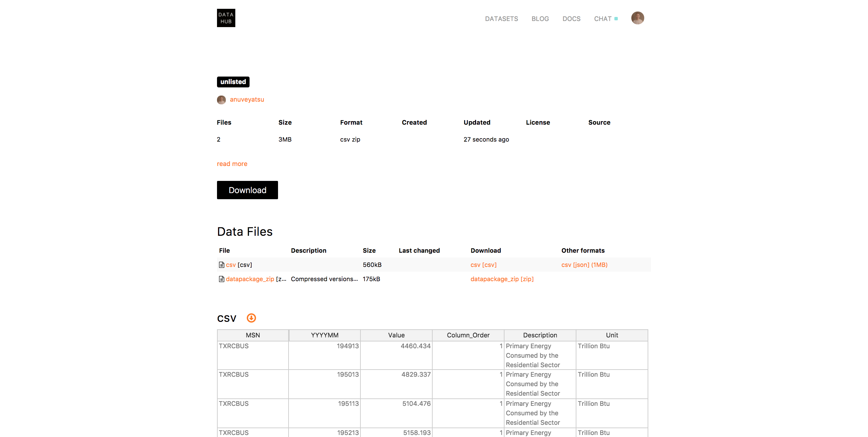Click the 3MB size value
The height and width of the screenshot is (437, 868).
pos(285,140)
